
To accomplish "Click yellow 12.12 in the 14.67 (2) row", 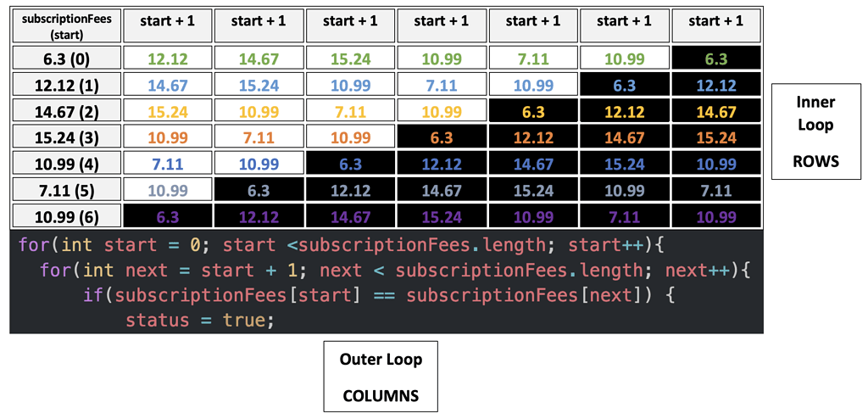I will point(625,110).
